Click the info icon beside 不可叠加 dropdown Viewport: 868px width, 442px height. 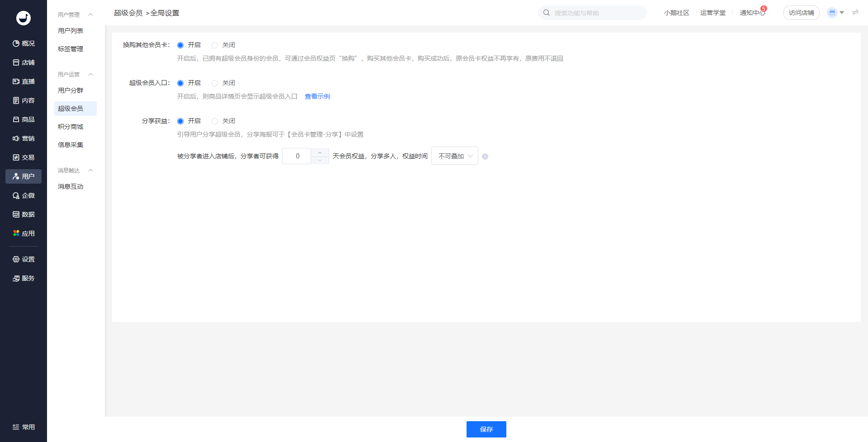click(x=485, y=157)
